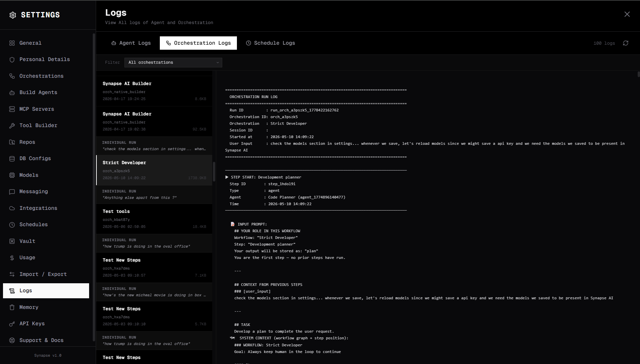The height and width of the screenshot is (364, 640).
Task: Open the Integrations section
Action: click(x=46, y=208)
